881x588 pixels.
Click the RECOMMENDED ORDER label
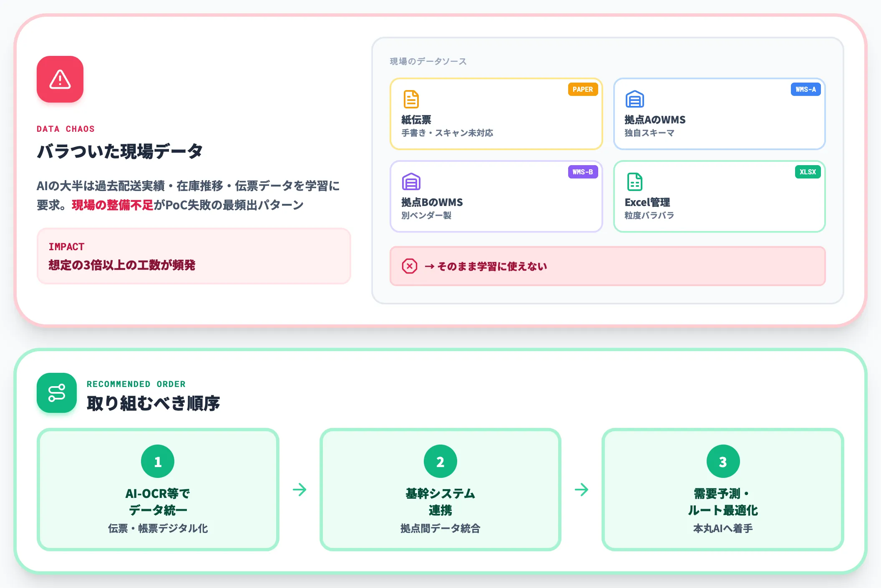click(x=136, y=384)
